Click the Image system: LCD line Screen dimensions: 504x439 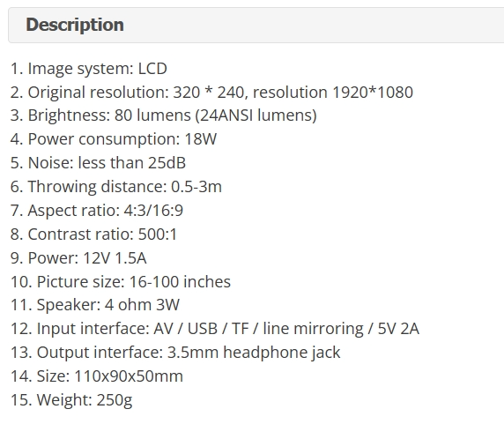pos(89,69)
